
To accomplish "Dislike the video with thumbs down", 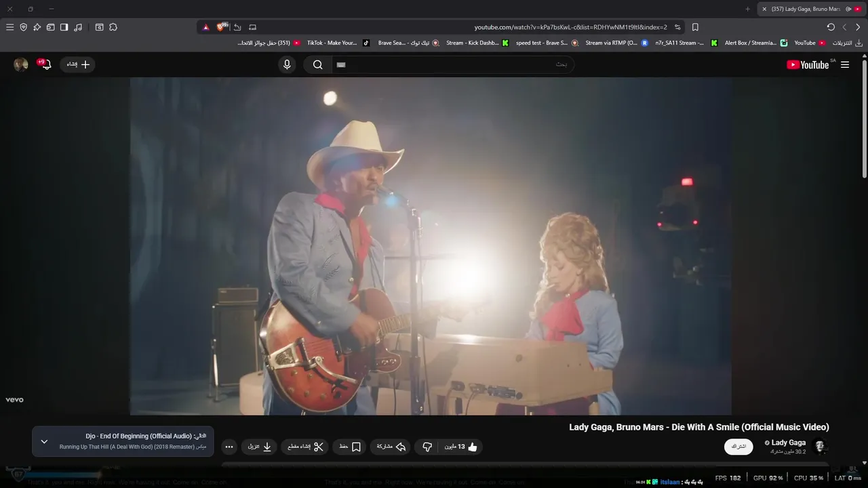I will tap(427, 447).
